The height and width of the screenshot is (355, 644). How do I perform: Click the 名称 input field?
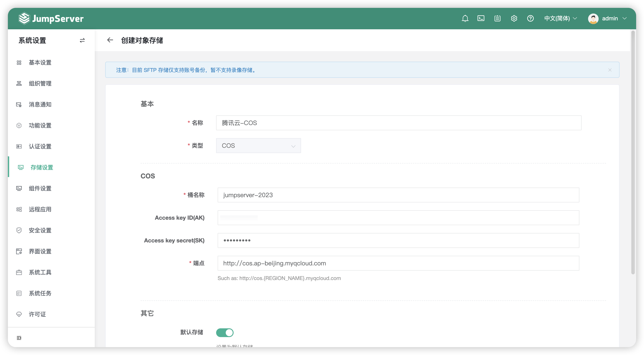(399, 123)
